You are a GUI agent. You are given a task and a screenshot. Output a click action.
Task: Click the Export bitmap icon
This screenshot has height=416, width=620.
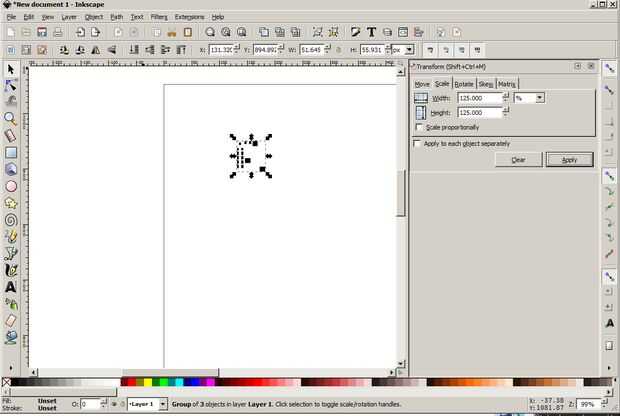point(95,32)
